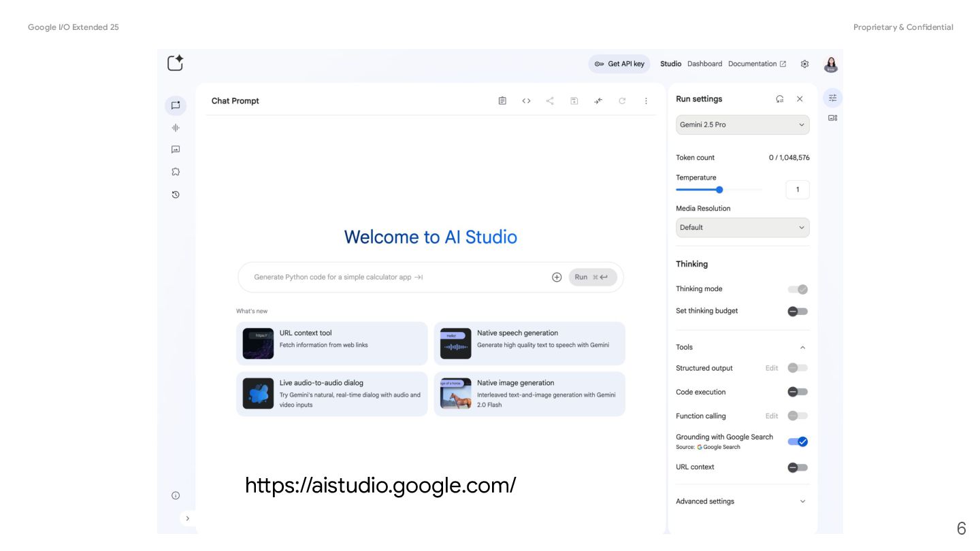Open the Documentation link
980x551 pixels.
[757, 64]
